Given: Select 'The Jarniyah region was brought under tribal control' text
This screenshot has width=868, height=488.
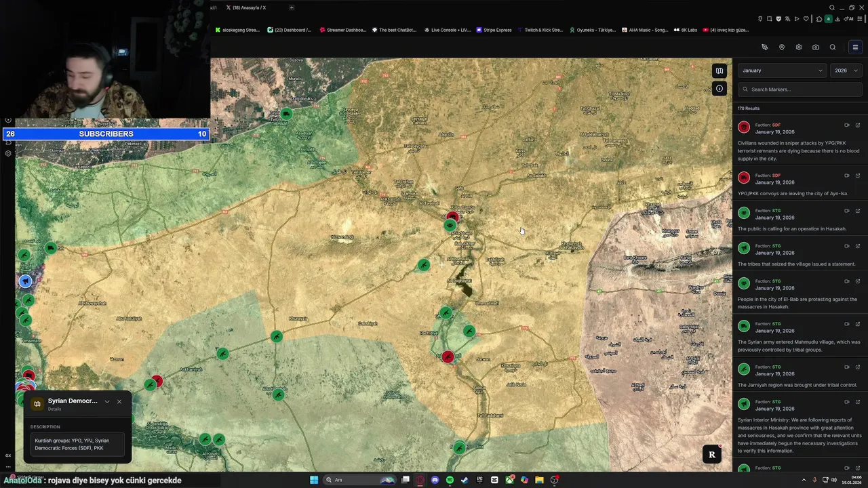Looking at the screenshot, I should [797, 385].
